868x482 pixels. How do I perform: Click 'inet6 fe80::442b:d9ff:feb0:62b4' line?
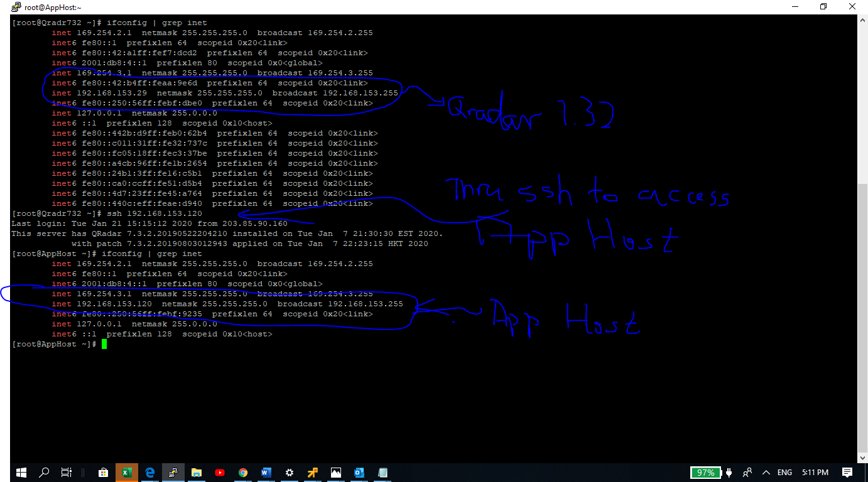point(215,133)
